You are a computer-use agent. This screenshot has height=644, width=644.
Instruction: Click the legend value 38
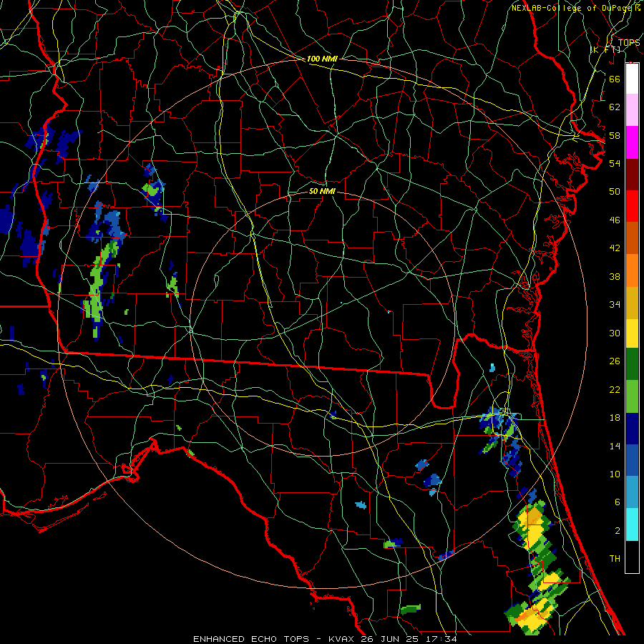click(x=615, y=276)
